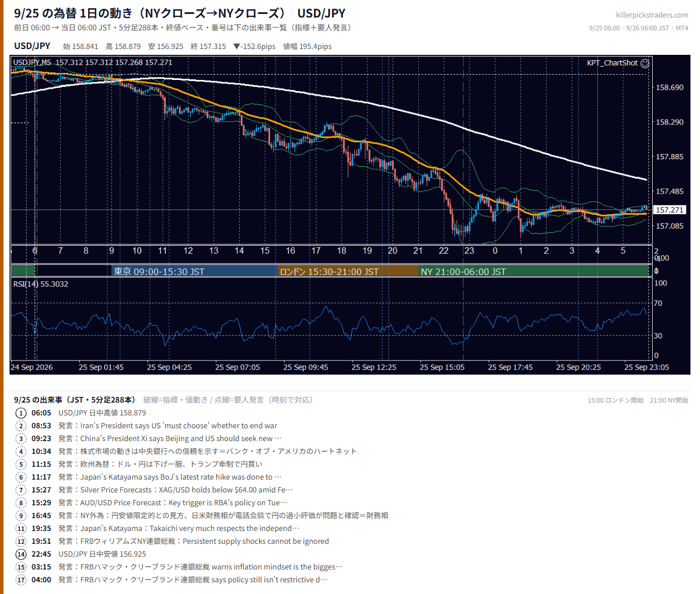Click the RSI(14) 55.3032 indicator label
The height and width of the screenshot is (594, 700).
click(x=41, y=284)
